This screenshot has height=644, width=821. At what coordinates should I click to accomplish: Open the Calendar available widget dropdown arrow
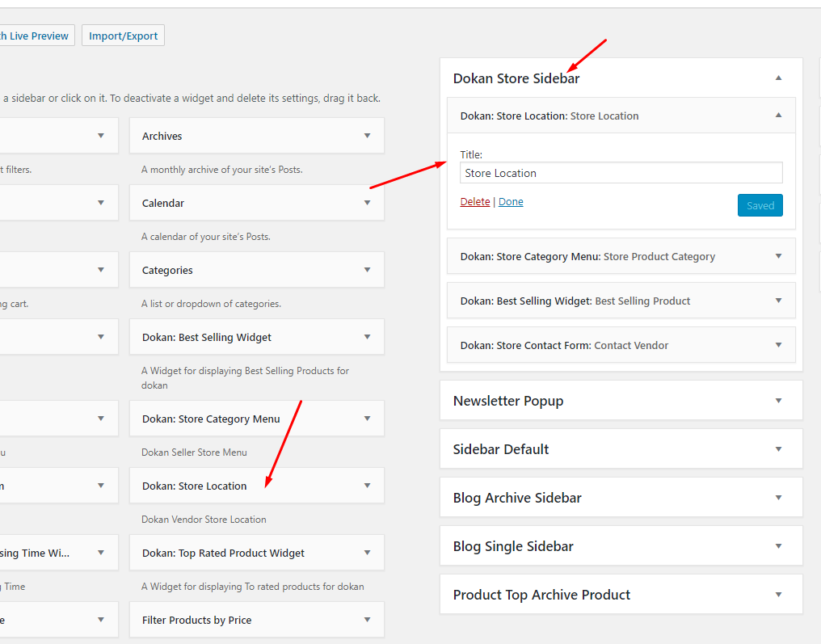click(x=368, y=203)
